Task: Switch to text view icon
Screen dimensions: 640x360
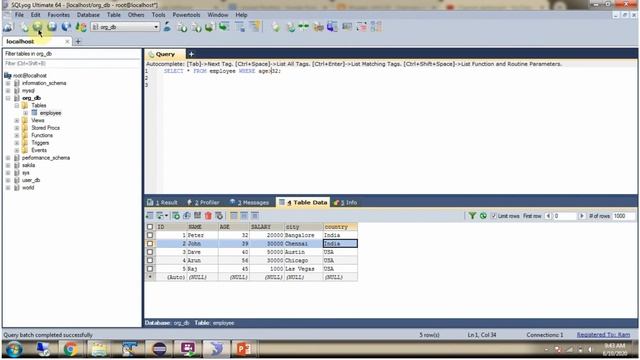Action: pyautogui.click(x=255, y=216)
